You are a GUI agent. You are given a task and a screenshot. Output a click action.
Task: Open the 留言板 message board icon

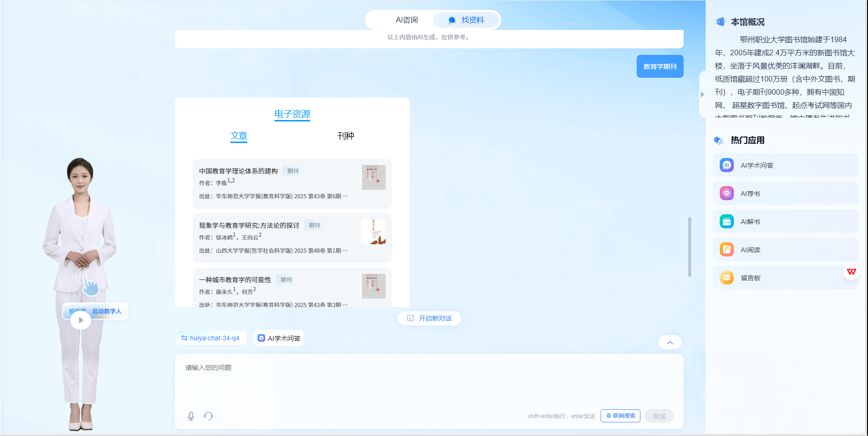pos(727,278)
